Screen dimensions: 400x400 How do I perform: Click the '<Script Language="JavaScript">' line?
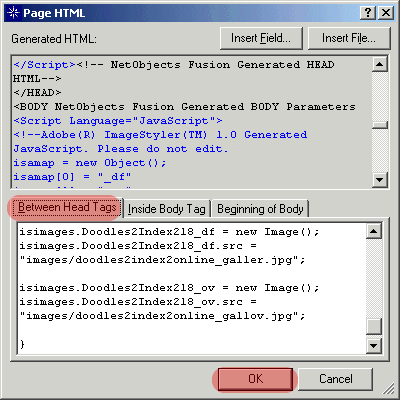pyautogui.click(x=118, y=121)
